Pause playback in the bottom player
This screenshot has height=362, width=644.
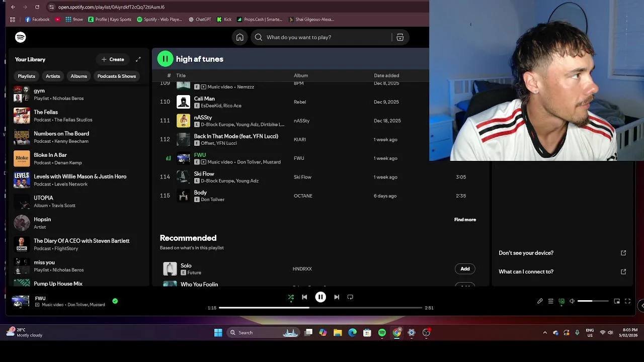(320, 297)
